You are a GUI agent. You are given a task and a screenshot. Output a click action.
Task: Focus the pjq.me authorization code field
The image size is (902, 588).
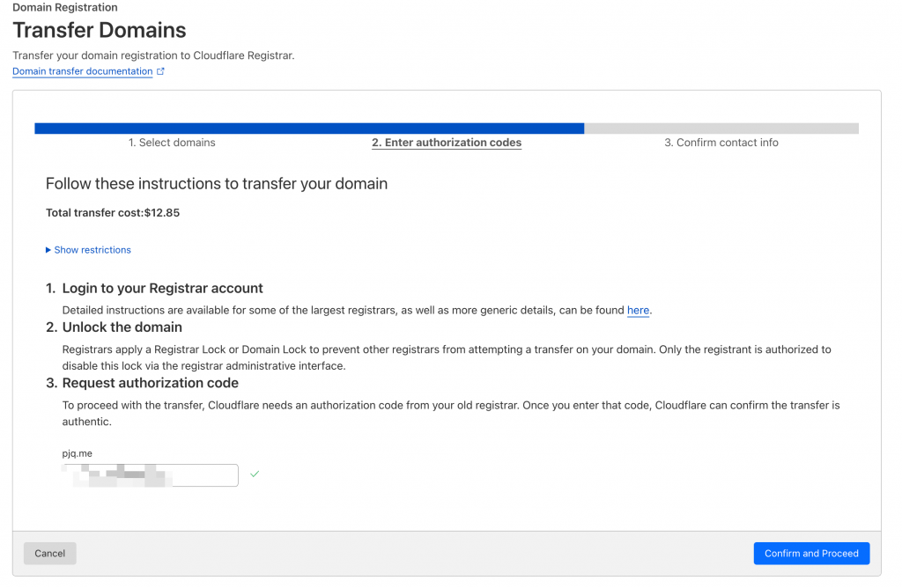tap(150, 475)
